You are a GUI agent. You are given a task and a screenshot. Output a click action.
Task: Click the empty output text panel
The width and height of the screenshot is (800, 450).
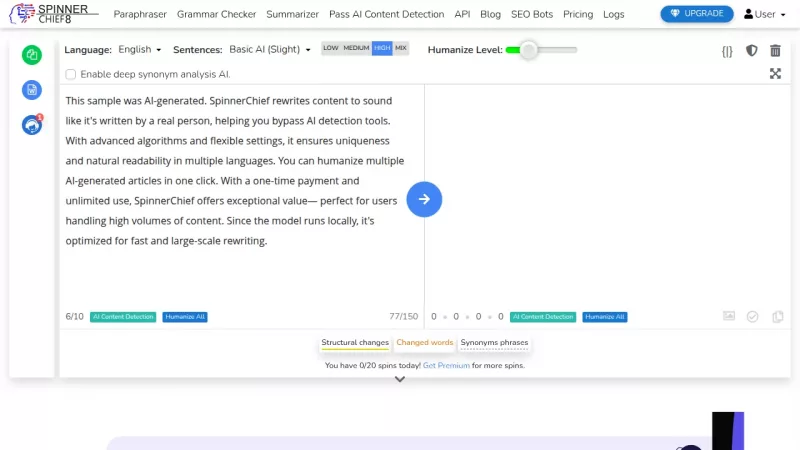point(607,194)
